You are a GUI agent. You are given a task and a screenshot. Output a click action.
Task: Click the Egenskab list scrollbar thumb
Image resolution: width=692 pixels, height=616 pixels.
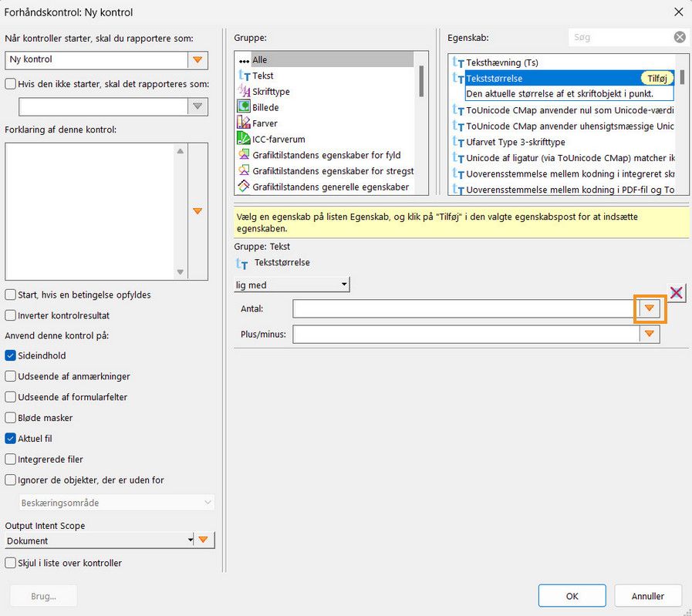(682, 77)
